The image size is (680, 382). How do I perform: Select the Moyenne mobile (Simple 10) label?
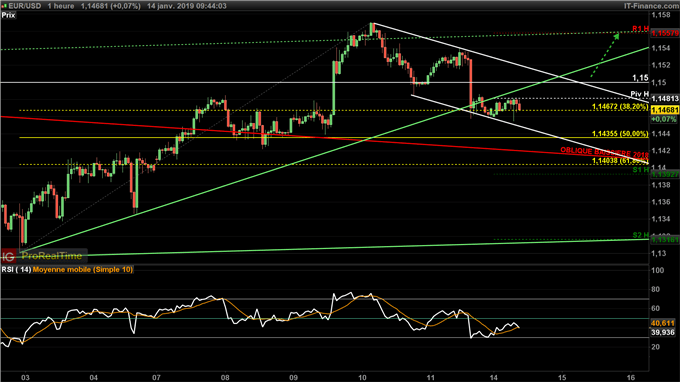click(x=82, y=269)
